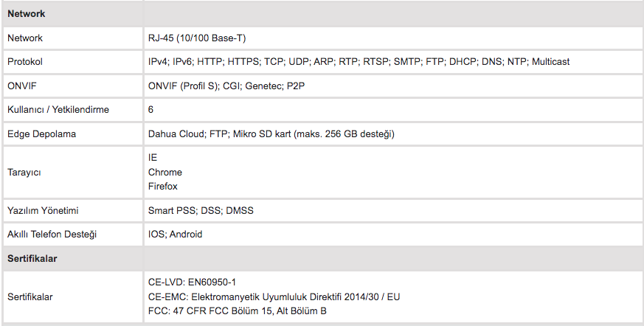The width and height of the screenshot is (644, 326).
Task: Click the Chrome browser entry
Action: coord(165,172)
